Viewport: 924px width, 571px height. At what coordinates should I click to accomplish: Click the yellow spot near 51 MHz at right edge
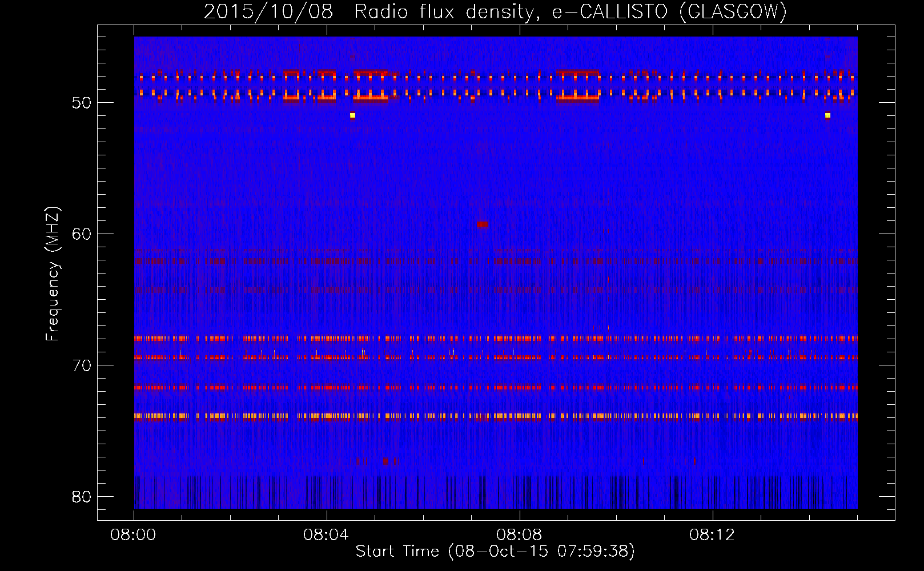tap(827, 115)
